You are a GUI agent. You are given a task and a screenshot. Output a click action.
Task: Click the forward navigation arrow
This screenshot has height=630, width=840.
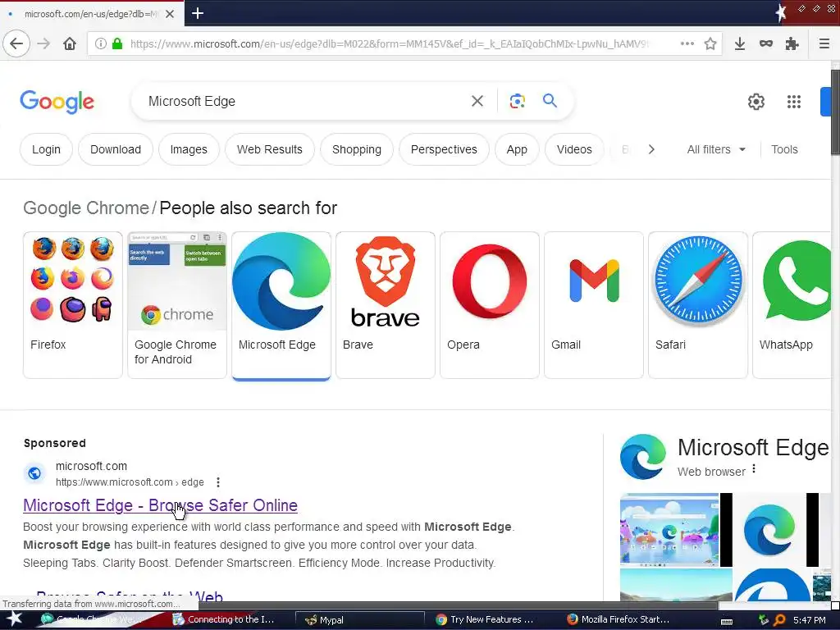click(x=43, y=43)
